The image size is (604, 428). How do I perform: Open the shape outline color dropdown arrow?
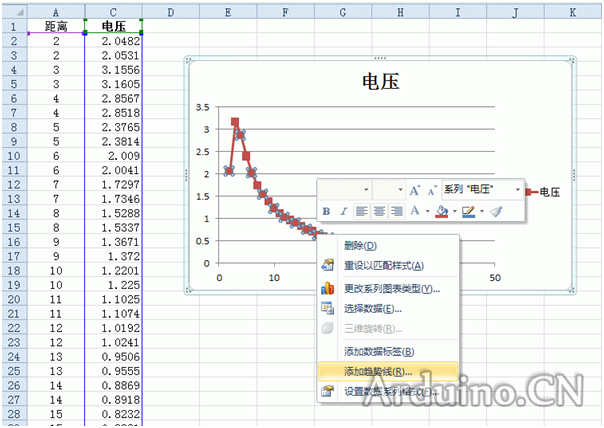tap(483, 211)
